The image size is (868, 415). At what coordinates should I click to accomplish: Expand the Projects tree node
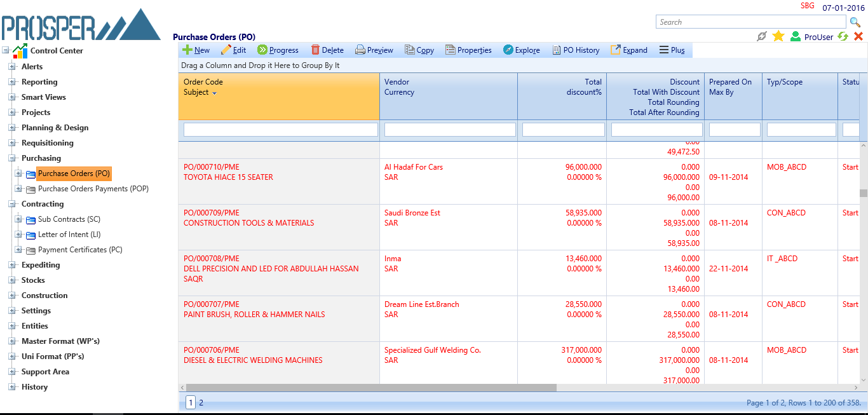point(12,112)
